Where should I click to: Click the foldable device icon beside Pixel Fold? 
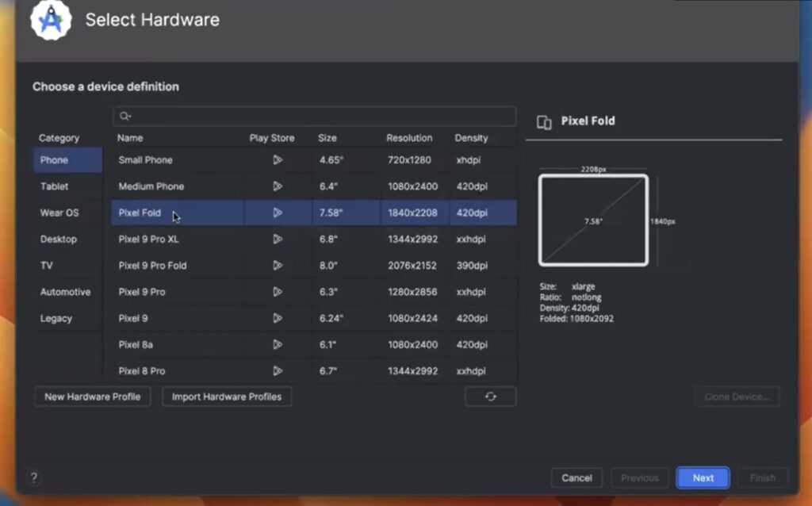tap(544, 121)
